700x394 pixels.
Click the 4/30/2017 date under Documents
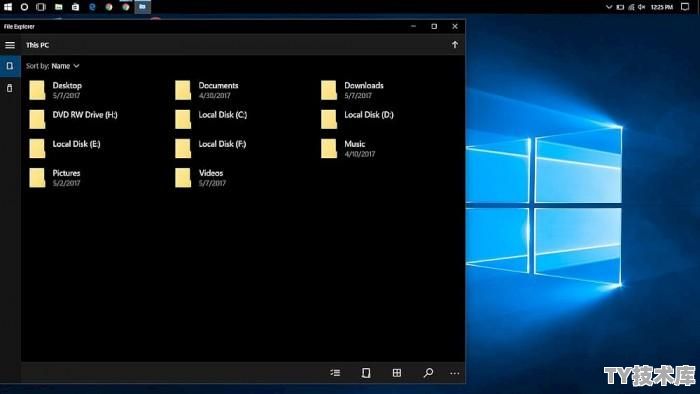[x=214, y=95]
